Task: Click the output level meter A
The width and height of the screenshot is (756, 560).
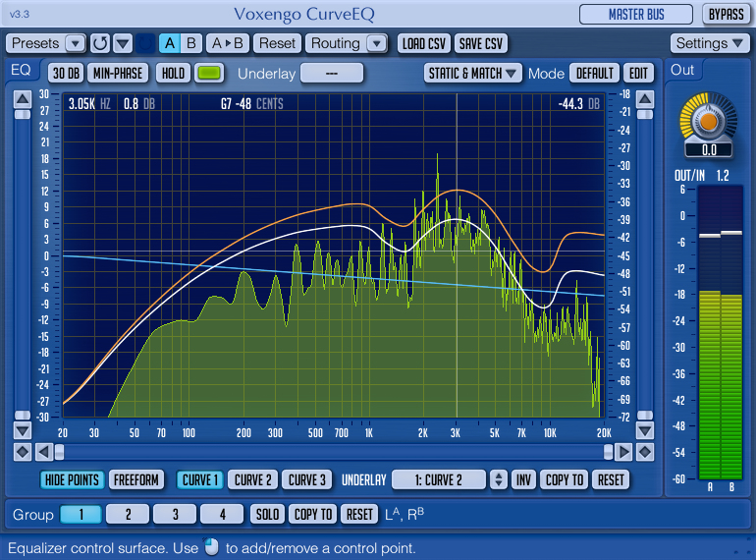Action: click(x=709, y=333)
